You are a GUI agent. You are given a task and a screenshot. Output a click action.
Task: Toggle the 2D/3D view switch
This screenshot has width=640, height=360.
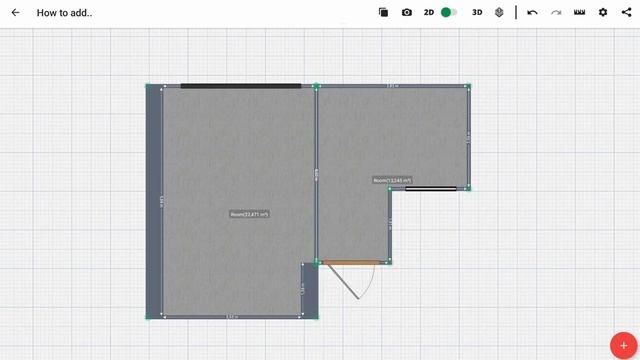click(x=449, y=13)
